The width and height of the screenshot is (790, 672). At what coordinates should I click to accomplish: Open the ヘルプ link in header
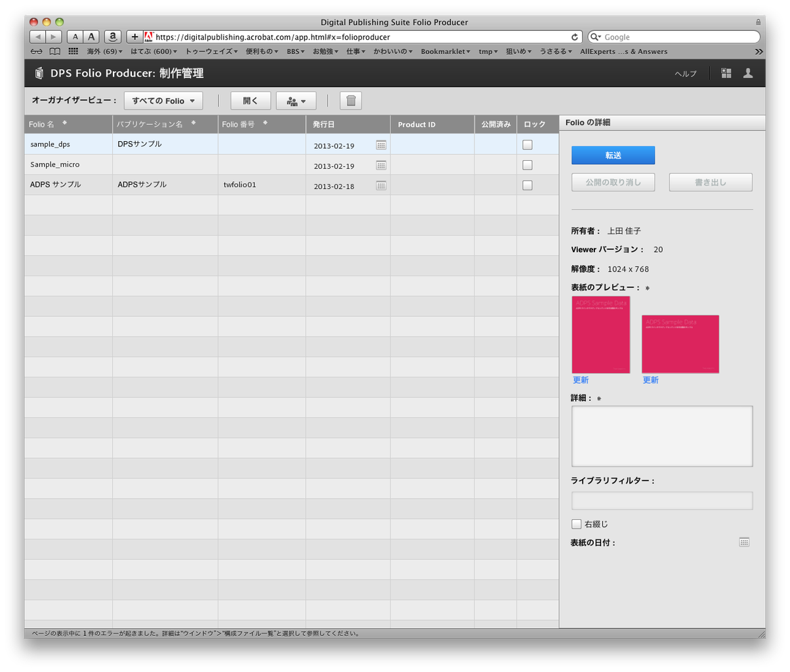686,73
